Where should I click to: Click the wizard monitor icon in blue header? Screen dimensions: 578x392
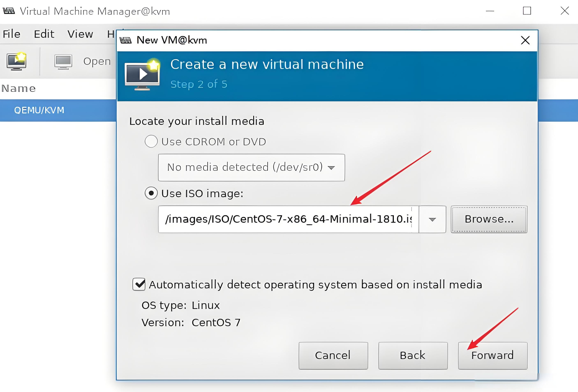pyautogui.click(x=142, y=75)
